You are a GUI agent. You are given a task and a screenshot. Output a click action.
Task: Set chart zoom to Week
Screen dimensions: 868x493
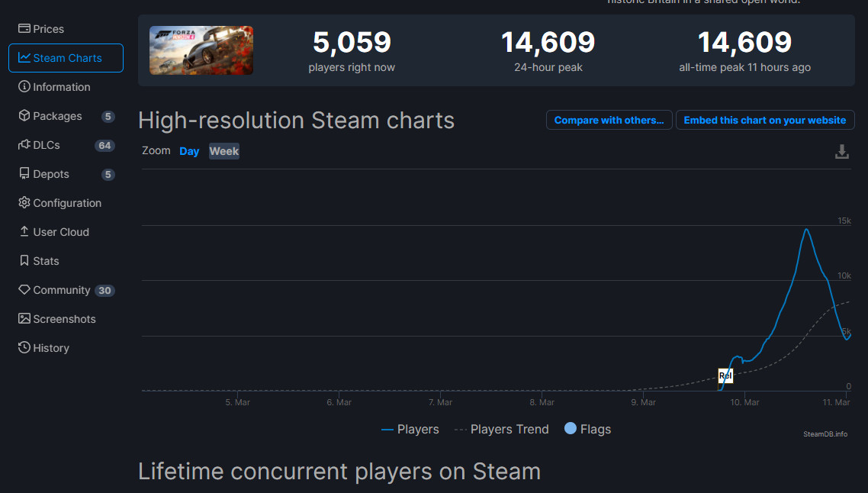pos(224,151)
